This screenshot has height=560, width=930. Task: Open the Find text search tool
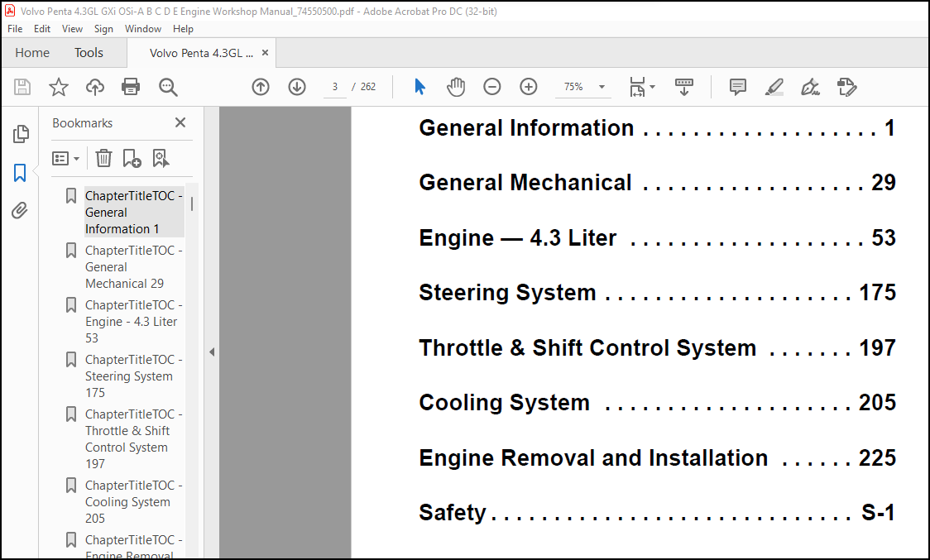pos(168,87)
